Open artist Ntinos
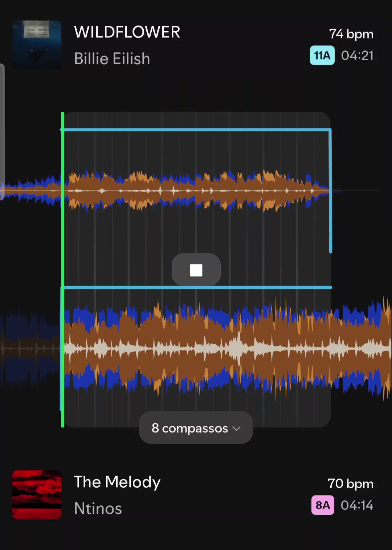This screenshot has height=550, width=392. click(98, 508)
